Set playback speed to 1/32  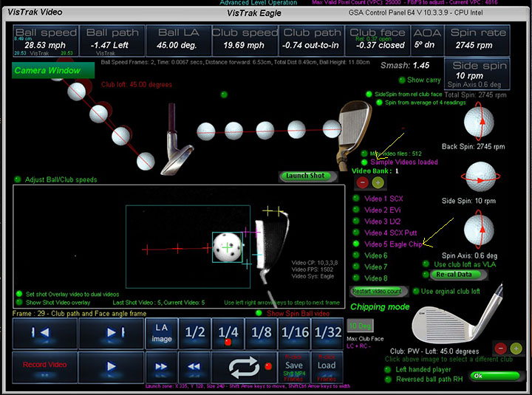tap(327, 333)
